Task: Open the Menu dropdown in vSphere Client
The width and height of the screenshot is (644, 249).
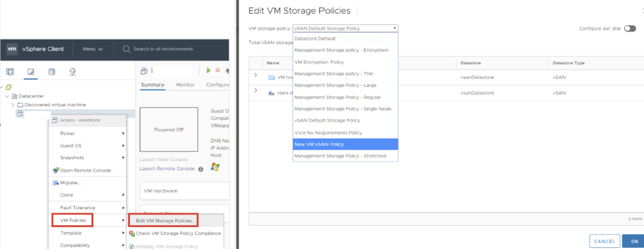Action: click(93, 49)
